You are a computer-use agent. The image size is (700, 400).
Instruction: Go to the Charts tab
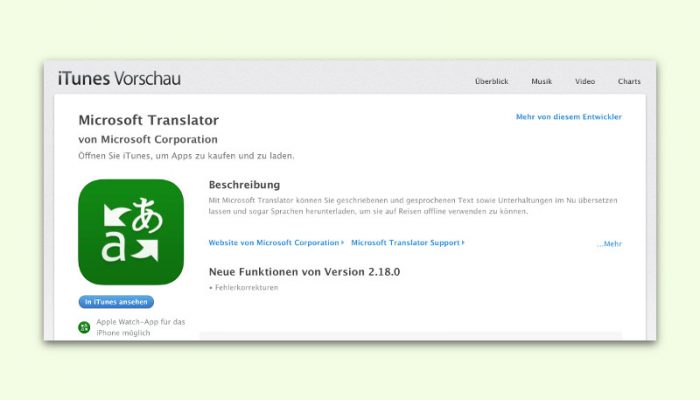coord(629,81)
